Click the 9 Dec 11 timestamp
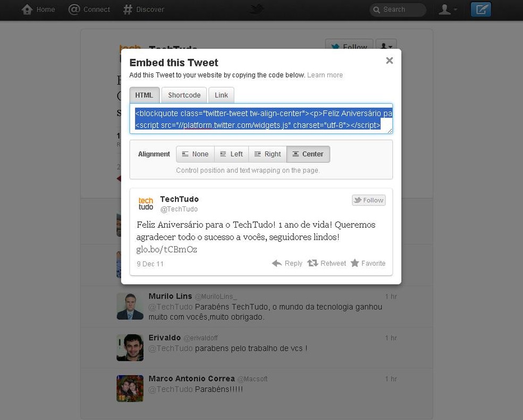 pyautogui.click(x=150, y=264)
